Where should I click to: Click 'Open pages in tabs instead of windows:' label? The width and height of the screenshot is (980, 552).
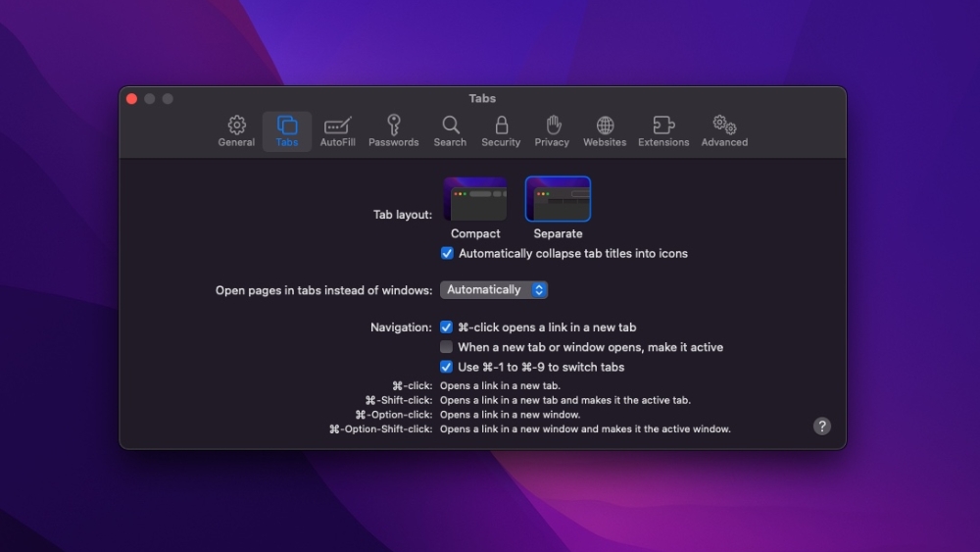(x=323, y=290)
